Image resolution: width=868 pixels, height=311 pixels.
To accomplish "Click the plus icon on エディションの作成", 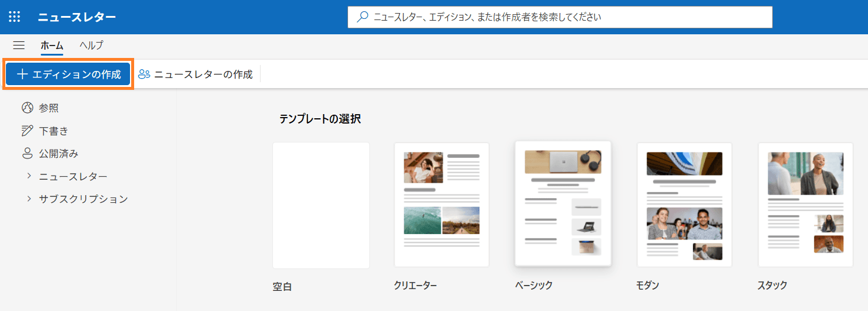I will 22,74.
